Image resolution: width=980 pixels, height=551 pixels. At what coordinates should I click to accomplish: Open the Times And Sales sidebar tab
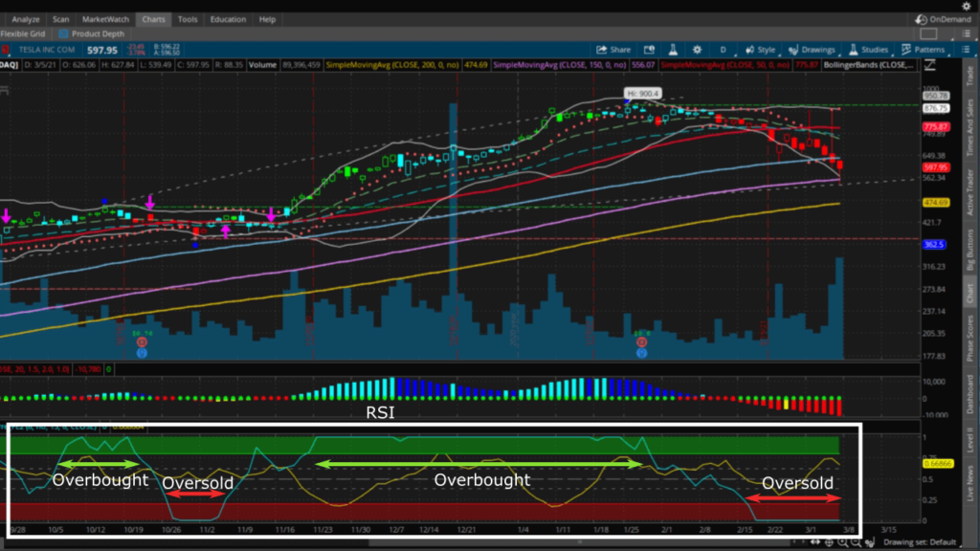click(970, 127)
